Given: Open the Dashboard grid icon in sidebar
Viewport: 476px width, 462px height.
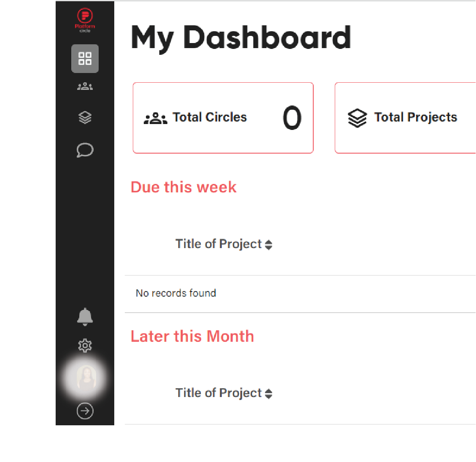Looking at the screenshot, I should pos(85,58).
